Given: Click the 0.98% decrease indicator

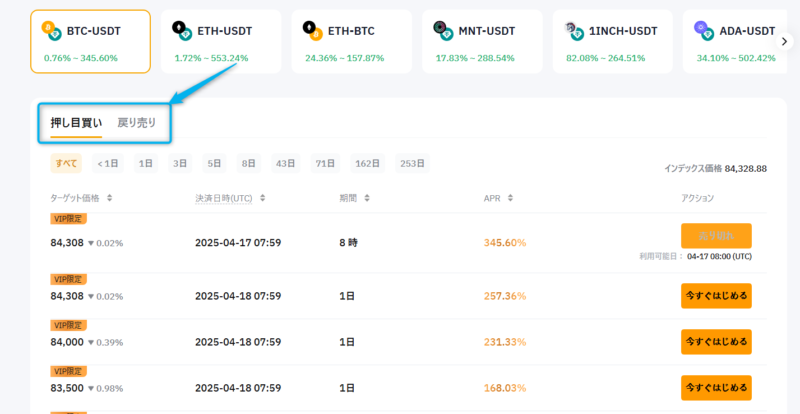Looking at the screenshot, I should pyautogui.click(x=106, y=389).
